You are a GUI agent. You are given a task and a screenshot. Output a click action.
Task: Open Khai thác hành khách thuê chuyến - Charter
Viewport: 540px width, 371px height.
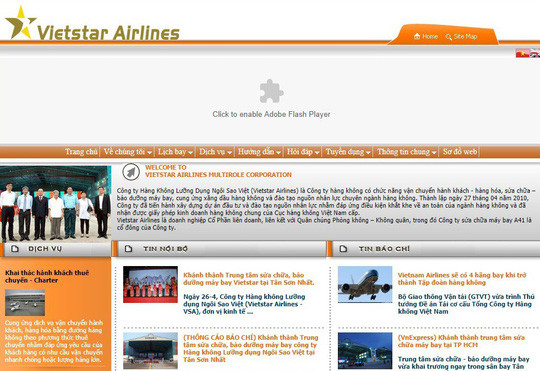pos(47,276)
